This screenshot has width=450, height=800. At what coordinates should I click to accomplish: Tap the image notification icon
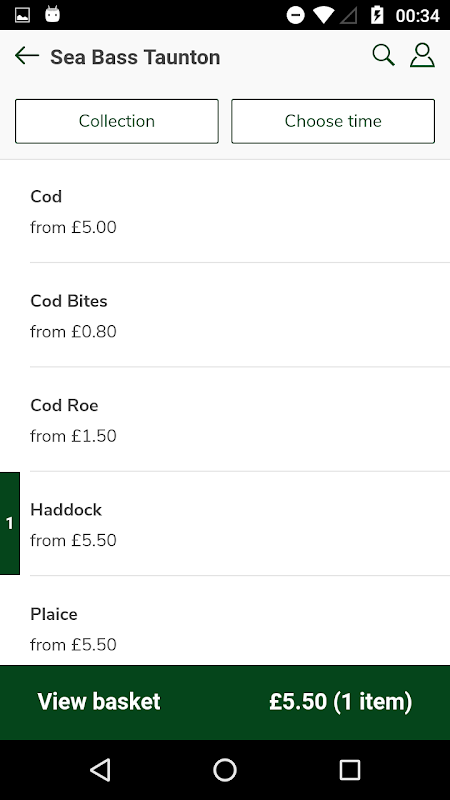pos(22,15)
